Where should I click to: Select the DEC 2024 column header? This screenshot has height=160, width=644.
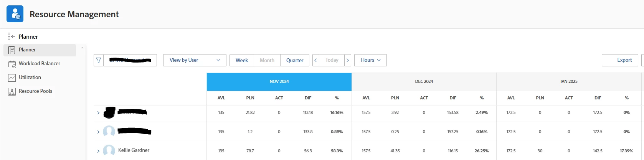424,82
